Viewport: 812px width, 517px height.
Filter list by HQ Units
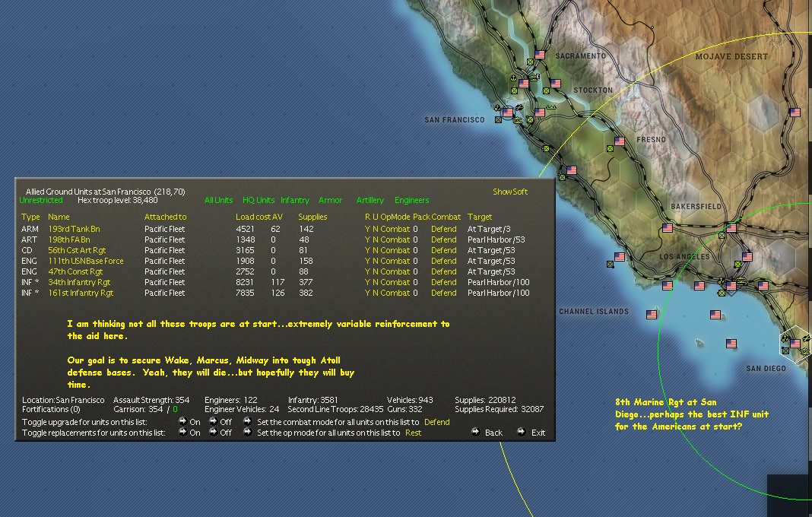coord(259,200)
